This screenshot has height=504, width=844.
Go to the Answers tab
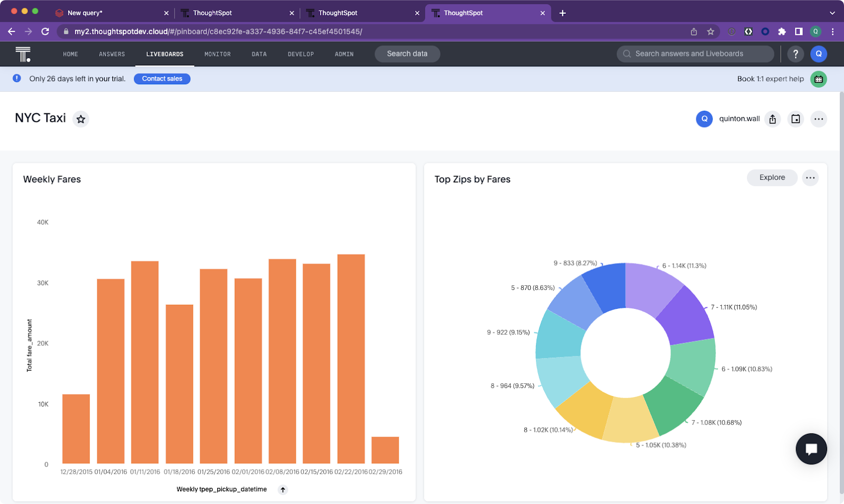pyautogui.click(x=112, y=54)
